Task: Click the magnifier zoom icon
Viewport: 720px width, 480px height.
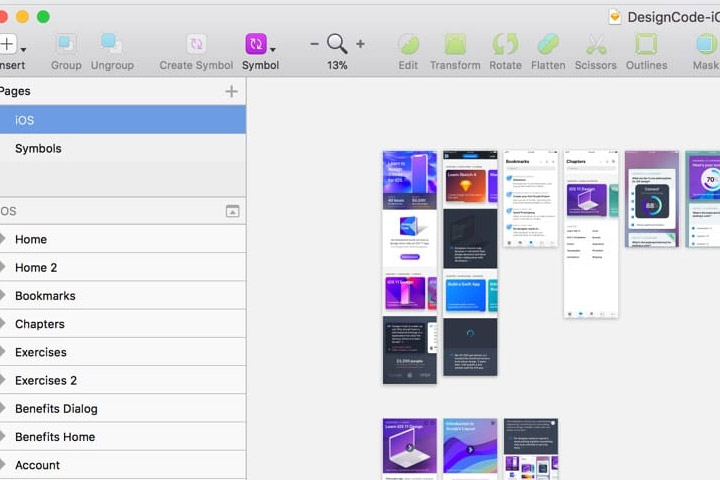Action: [337, 44]
